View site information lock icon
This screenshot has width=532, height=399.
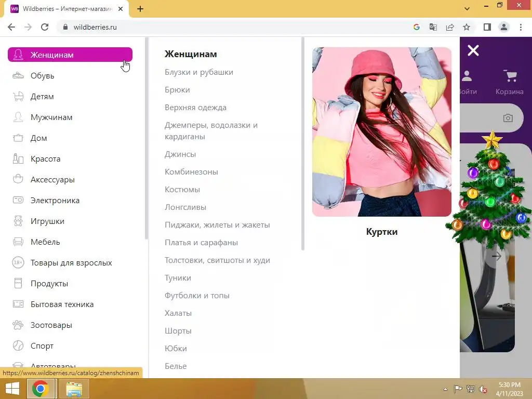click(65, 27)
